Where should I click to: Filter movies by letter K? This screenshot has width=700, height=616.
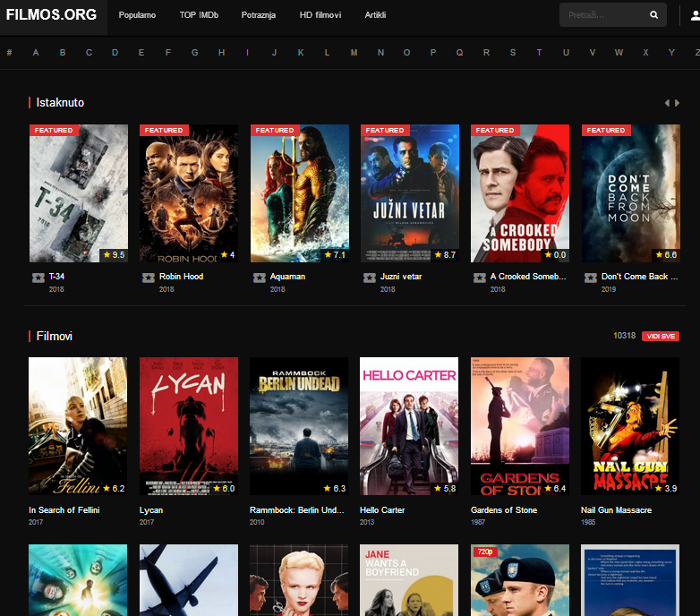301,53
